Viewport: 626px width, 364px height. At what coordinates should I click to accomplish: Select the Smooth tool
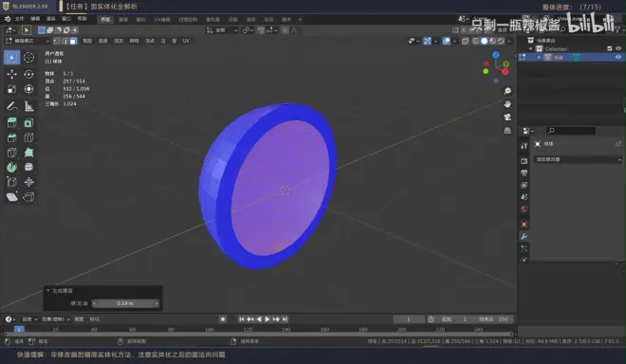(28, 167)
